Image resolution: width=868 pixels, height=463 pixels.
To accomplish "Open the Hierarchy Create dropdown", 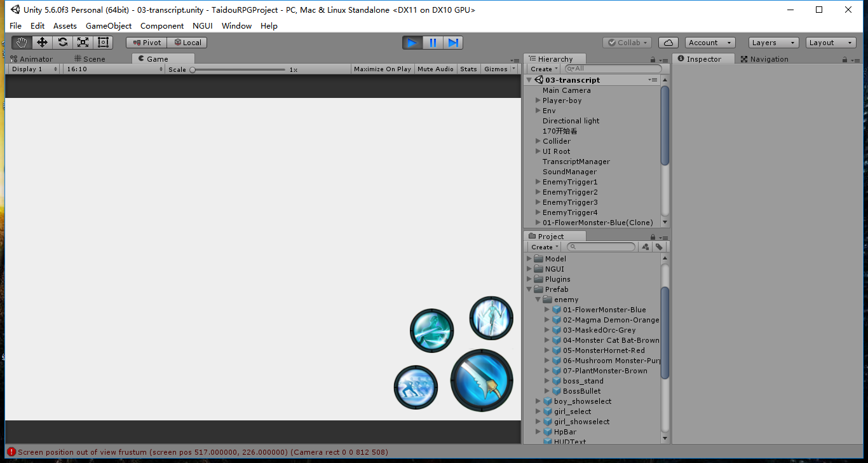I will (545, 69).
